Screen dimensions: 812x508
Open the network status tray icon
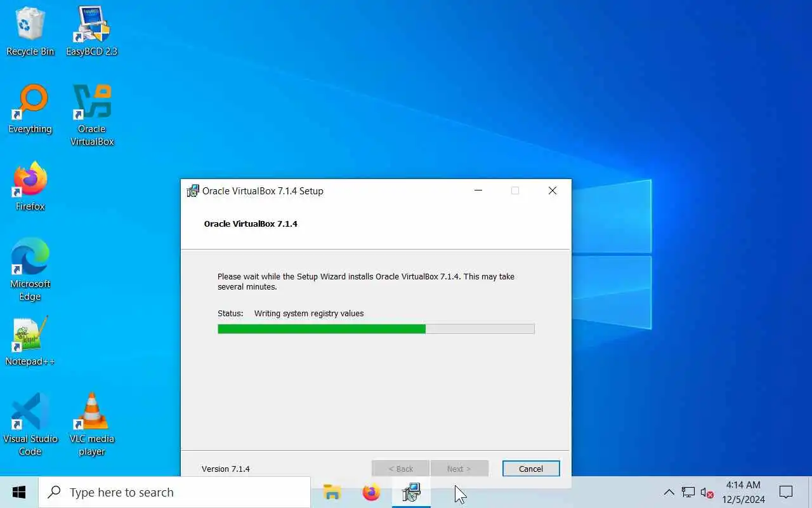(x=688, y=492)
